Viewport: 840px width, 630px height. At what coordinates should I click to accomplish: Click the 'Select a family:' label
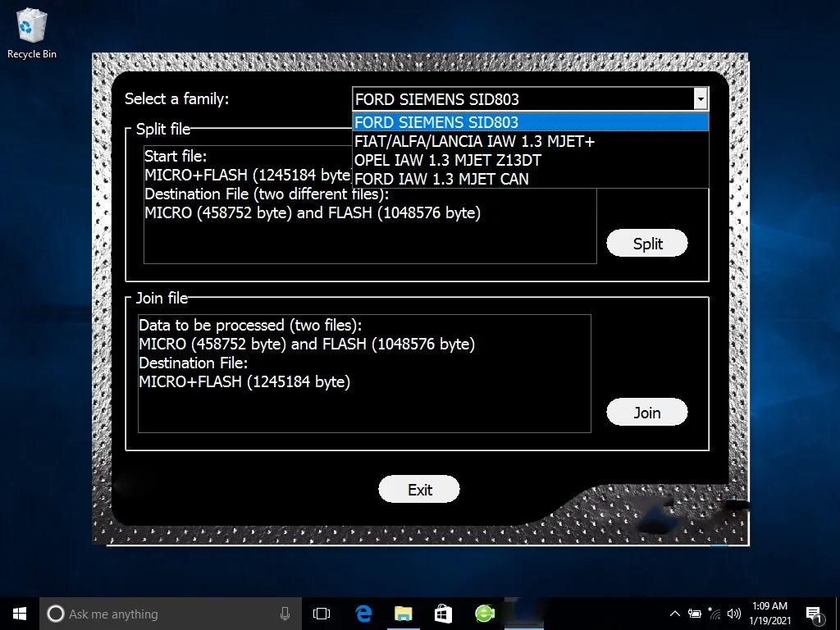click(x=177, y=98)
